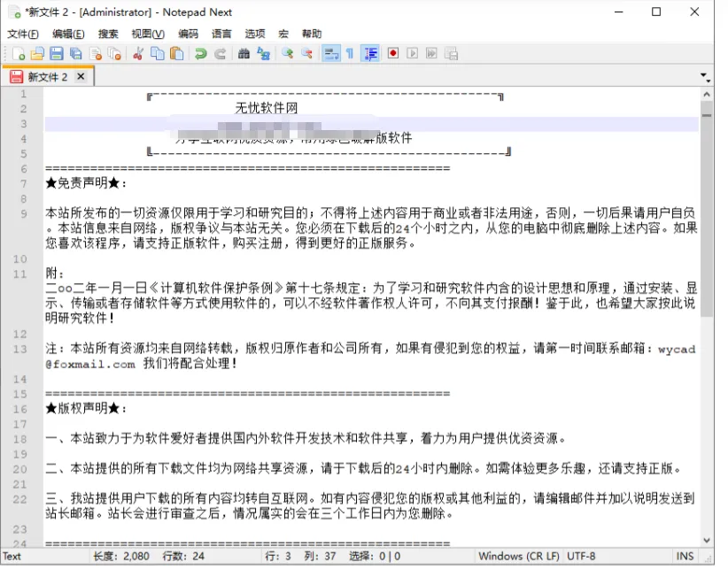Zoom in with the magnifier icon
Viewport: 728px width, 570px height.
[288, 54]
